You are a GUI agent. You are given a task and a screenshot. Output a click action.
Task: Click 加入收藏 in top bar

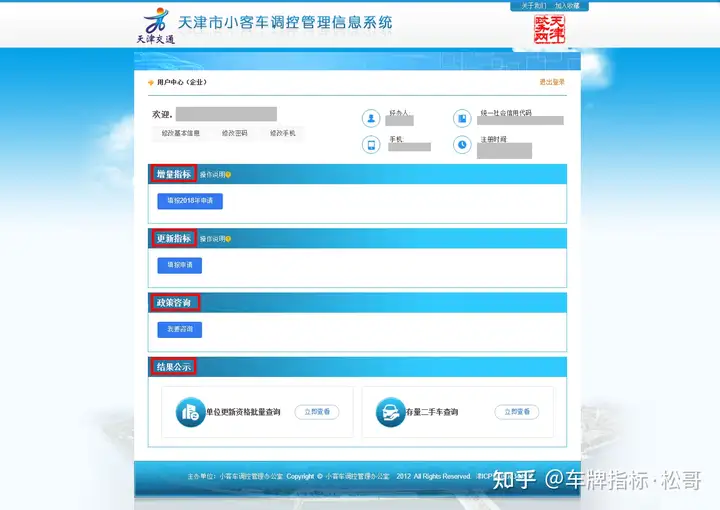(x=567, y=6)
